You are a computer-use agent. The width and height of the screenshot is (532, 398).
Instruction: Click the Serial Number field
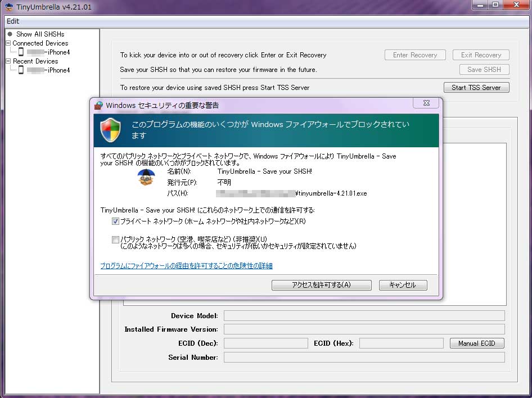(364, 358)
